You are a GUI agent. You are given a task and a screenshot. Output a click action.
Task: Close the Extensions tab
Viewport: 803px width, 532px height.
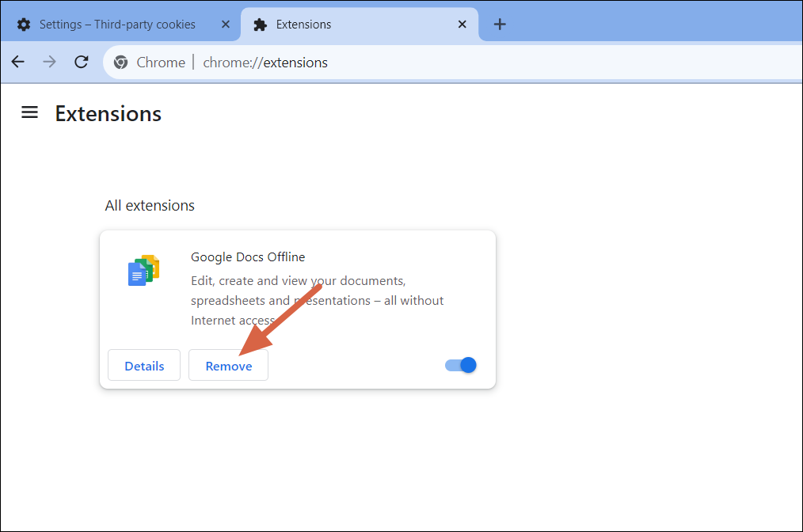[462, 25]
